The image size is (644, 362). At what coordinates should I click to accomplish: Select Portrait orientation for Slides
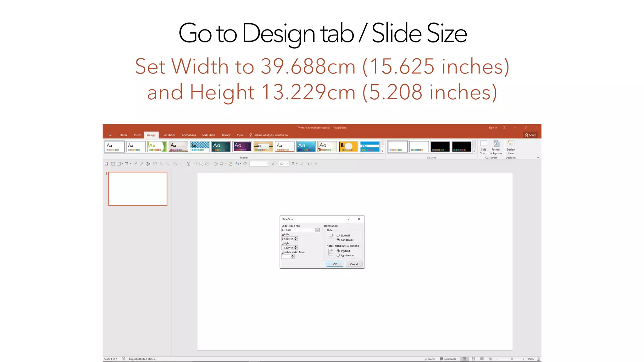338,235
